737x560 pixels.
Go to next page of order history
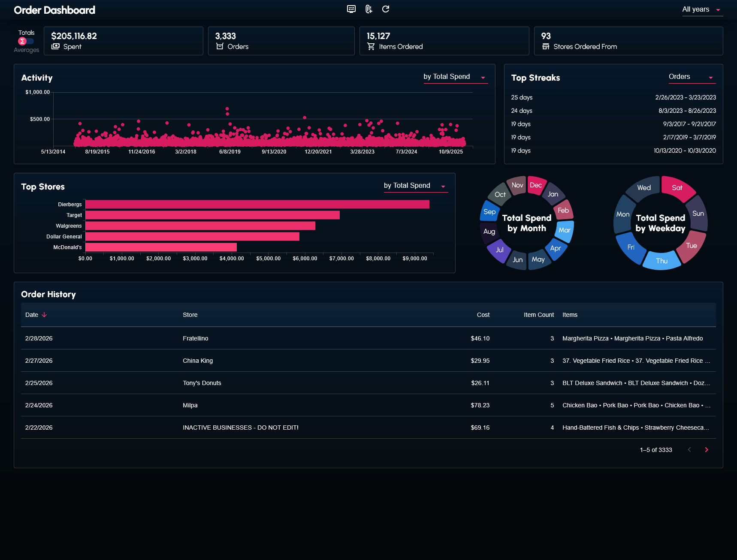tap(706, 450)
